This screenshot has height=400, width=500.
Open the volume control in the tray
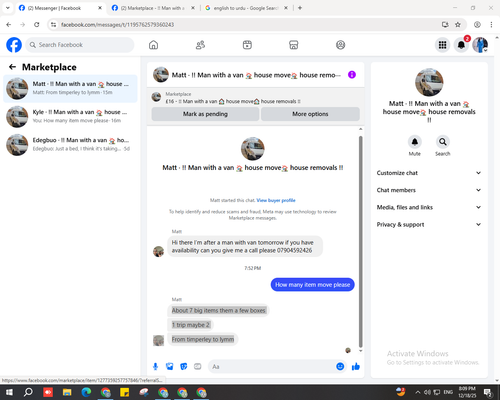pyautogui.click(x=427, y=392)
